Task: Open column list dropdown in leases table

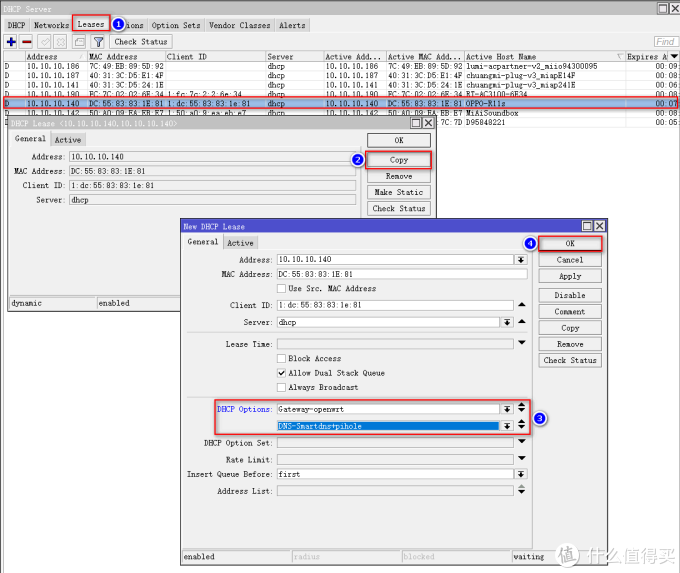Action: 673,56
